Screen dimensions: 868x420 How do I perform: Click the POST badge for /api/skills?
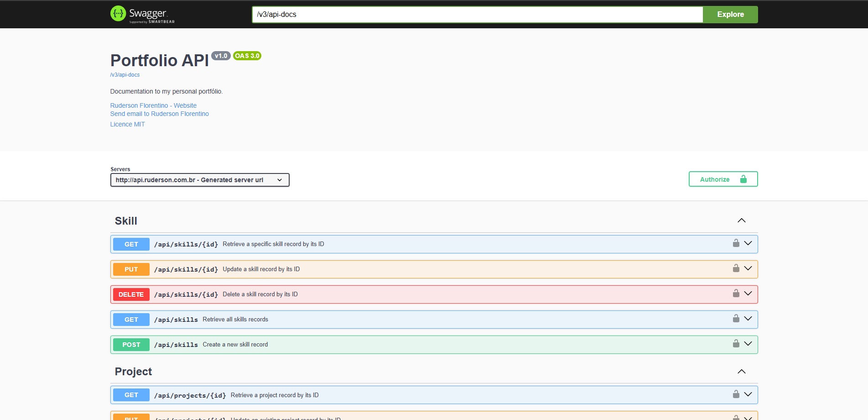[x=131, y=345]
